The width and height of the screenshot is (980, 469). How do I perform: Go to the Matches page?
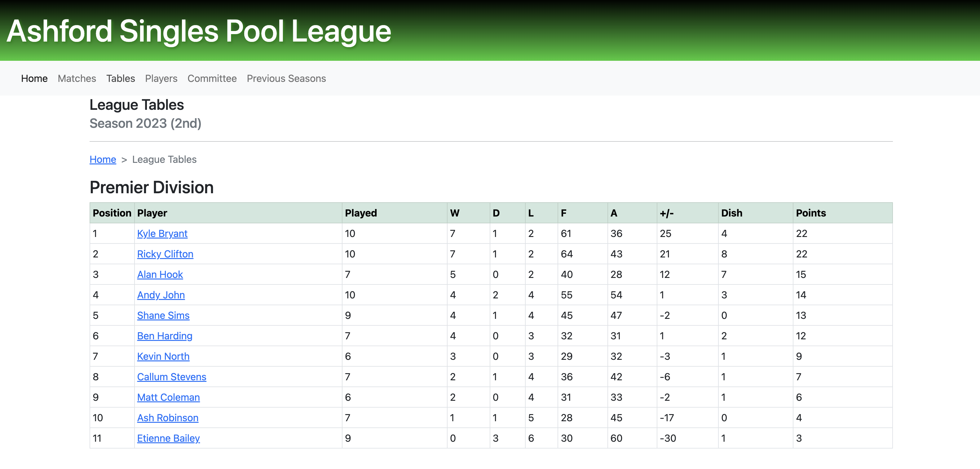pyautogui.click(x=77, y=78)
